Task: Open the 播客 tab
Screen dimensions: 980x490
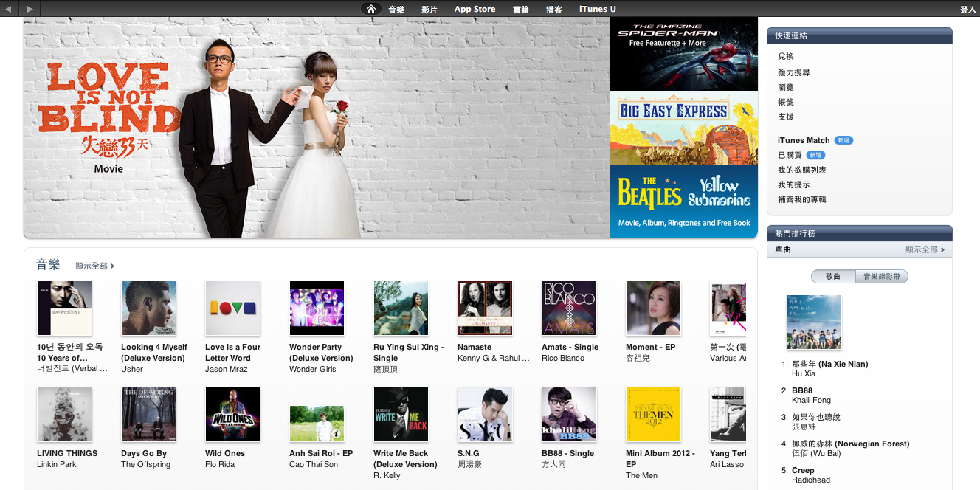Action: pos(553,9)
